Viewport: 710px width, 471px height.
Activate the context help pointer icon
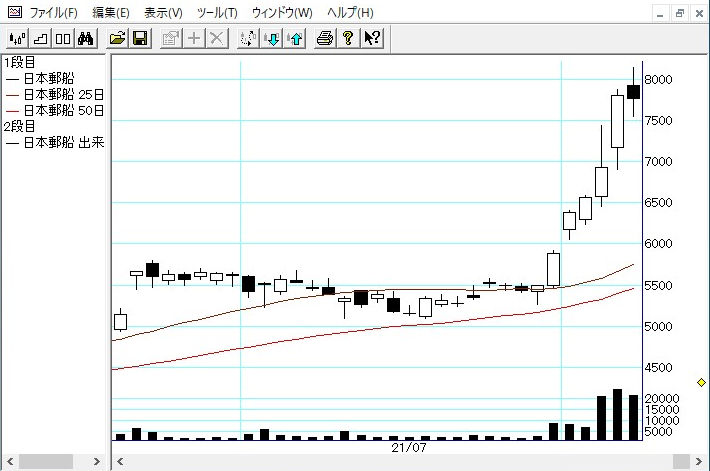371,39
